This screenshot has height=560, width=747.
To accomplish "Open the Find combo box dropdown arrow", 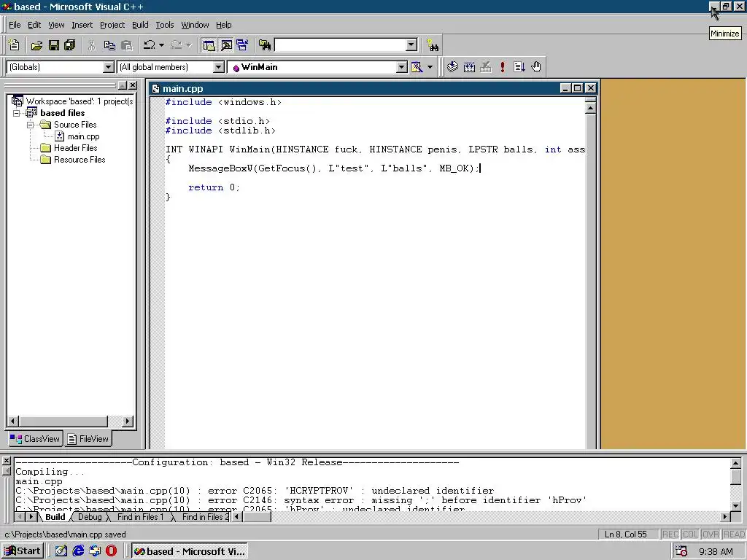I will tap(411, 45).
